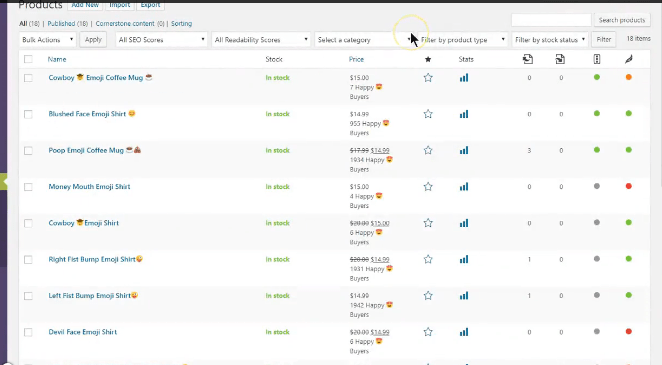The height and width of the screenshot is (365, 662).
Task: Open the Filter by stock status dropdown
Action: coord(549,40)
